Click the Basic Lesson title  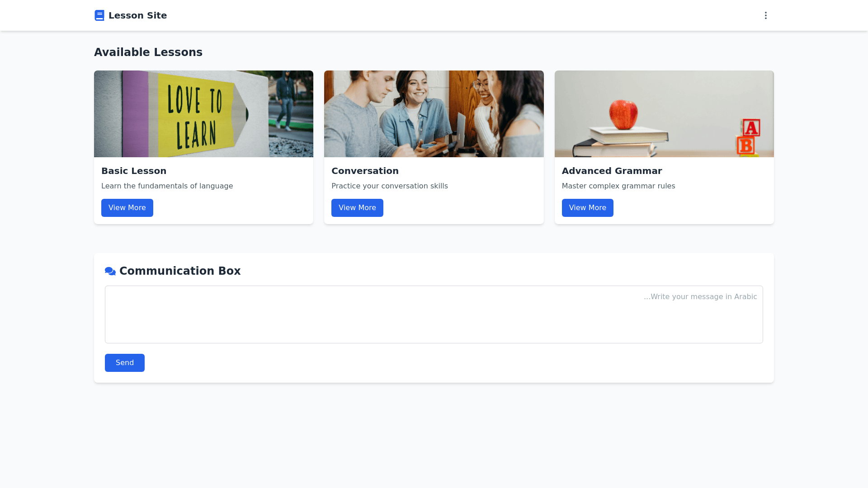coord(134,171)
